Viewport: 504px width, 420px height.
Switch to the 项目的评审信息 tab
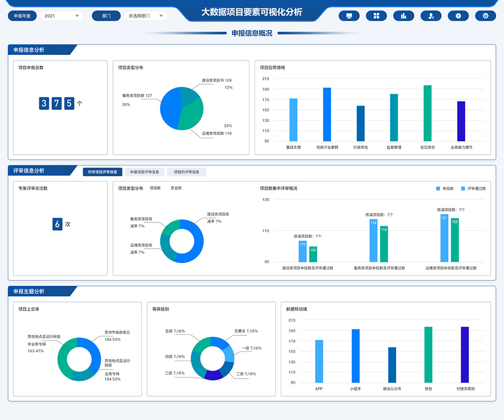point(186,172)
